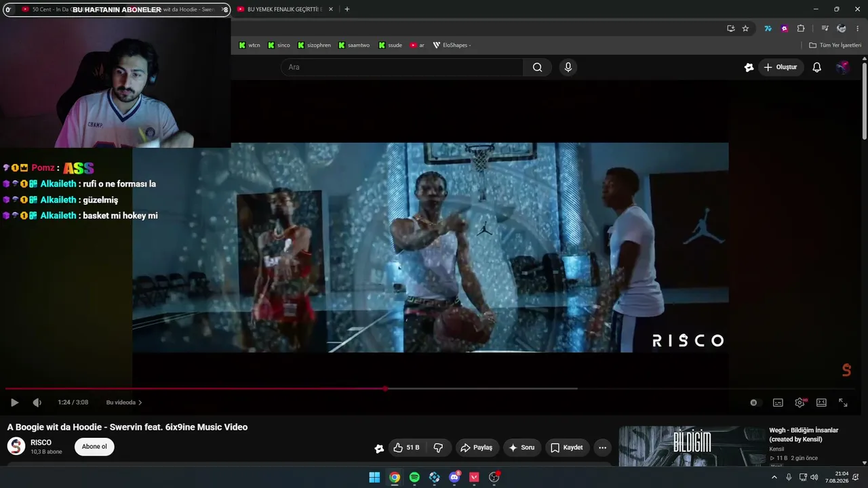The image size is (868, 488).
Task: Enter fullscreen mode in the player
Action: point(843,403)
